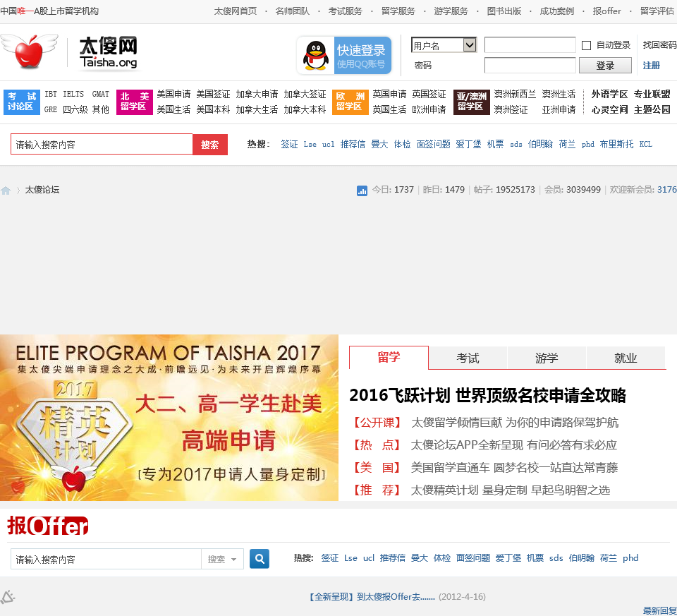The image size is (677, 616).
Task: Open 图书出版 in top menu
Action: coord(504,11)
